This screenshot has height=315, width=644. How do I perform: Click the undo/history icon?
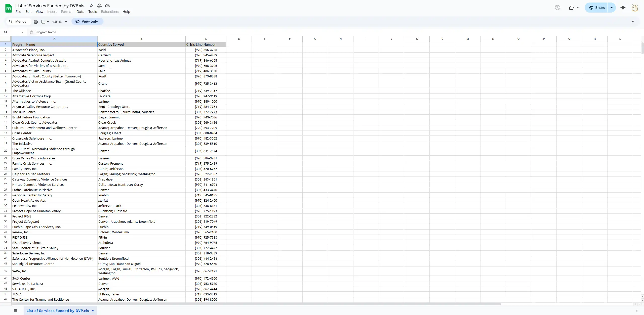(557, 7)
